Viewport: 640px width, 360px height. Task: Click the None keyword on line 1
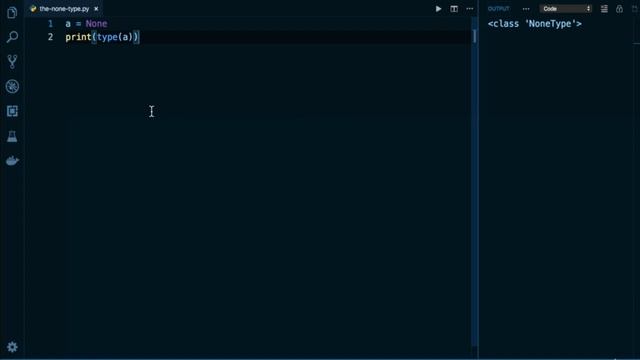point(96,24)
